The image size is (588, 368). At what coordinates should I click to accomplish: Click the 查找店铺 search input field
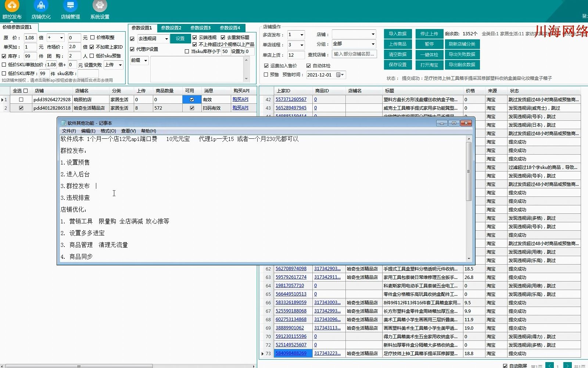click(354, 54)
